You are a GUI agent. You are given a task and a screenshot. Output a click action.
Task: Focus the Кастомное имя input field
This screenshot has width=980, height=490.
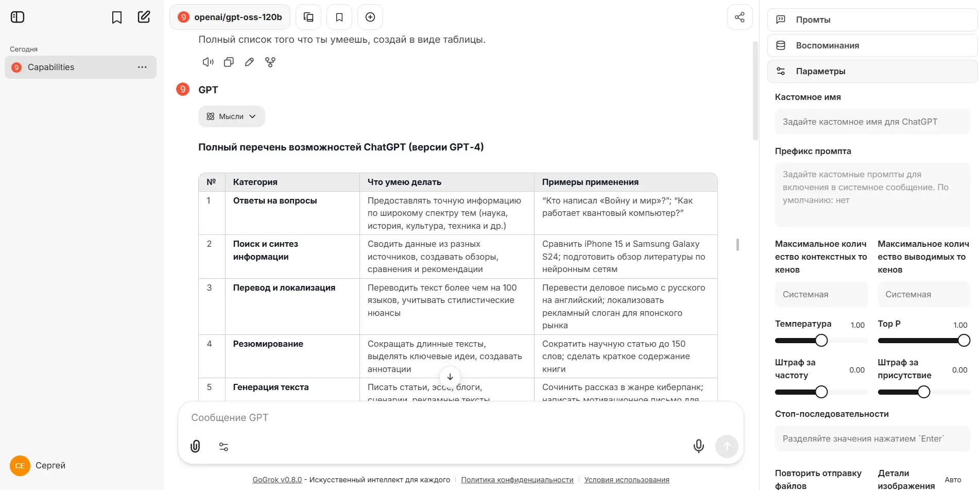click(872, 122)
